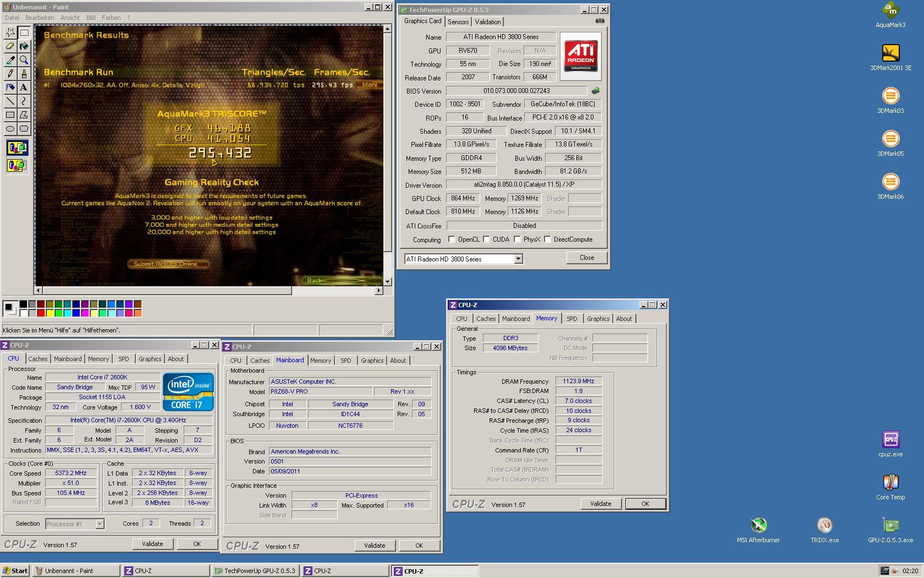This screenshot has width=924, height=578.
Task: Click the Back button in AquaMark3 screenshot
Action: [x=315, y=280]
